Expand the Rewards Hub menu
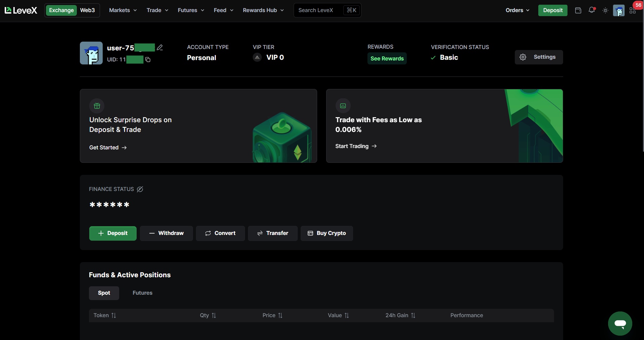 [263, 10]
